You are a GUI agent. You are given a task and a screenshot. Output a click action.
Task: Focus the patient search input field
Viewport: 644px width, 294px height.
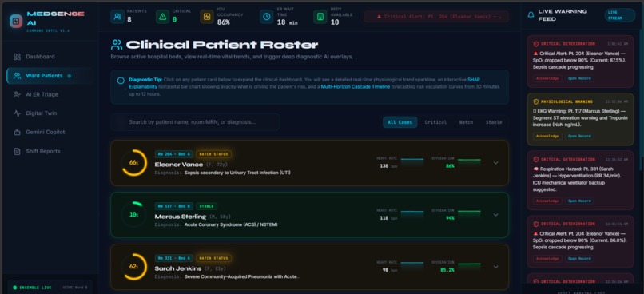[x=195, y=122]
